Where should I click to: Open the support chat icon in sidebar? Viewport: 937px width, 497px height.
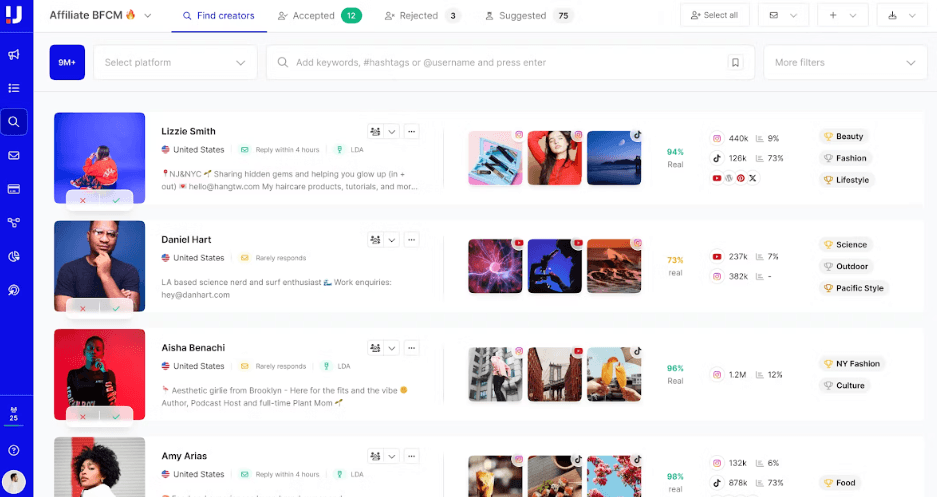coord(14,290)
